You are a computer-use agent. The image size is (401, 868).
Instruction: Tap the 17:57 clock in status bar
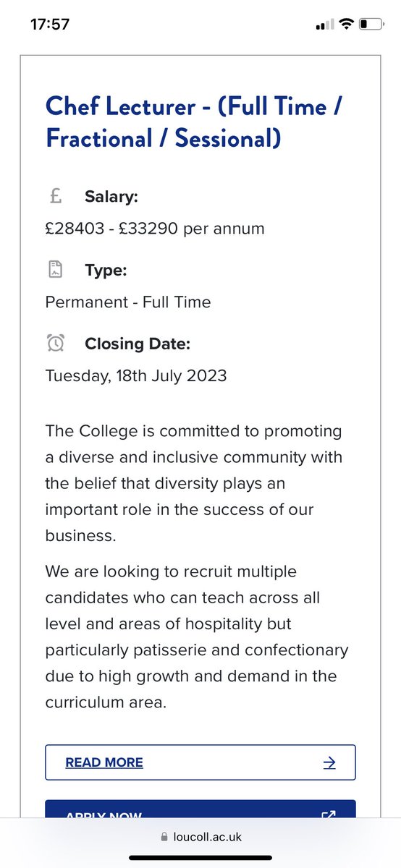click(50, 24)
